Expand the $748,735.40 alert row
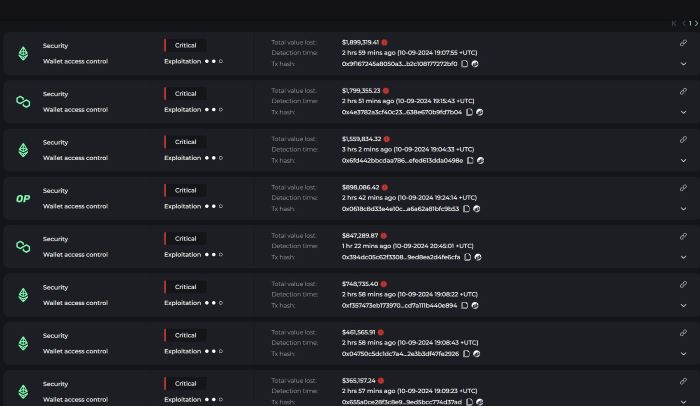Viewport: 700px width, 406px height. point(683,305)
